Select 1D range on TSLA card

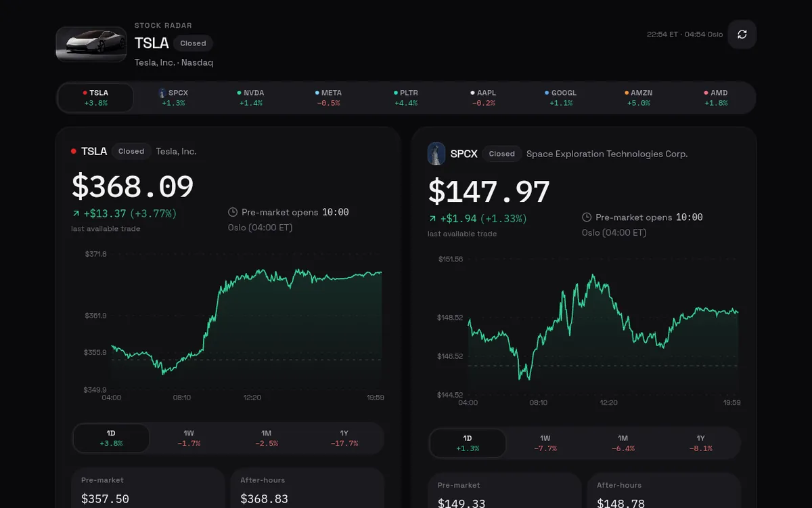click(x=111, y=438)
